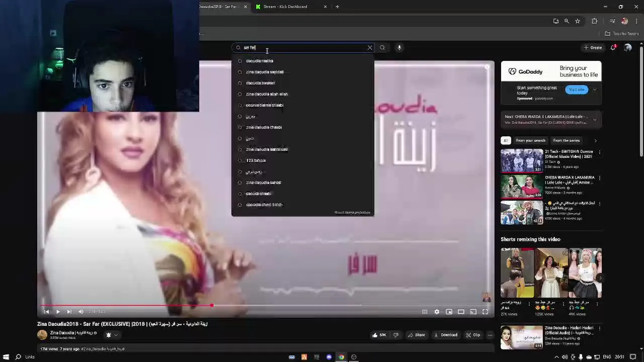Image resolution: width=644 pixels, height=362 pixels.
Task: Select the 'All' filter chip
Action: (x=506, y=140)
